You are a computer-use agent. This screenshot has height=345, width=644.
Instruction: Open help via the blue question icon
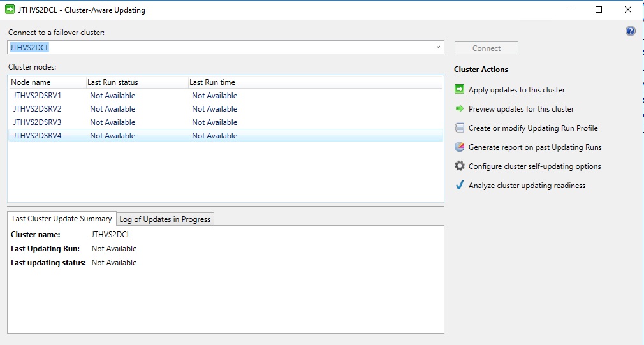pyautogui.click(x=631, y=31)
